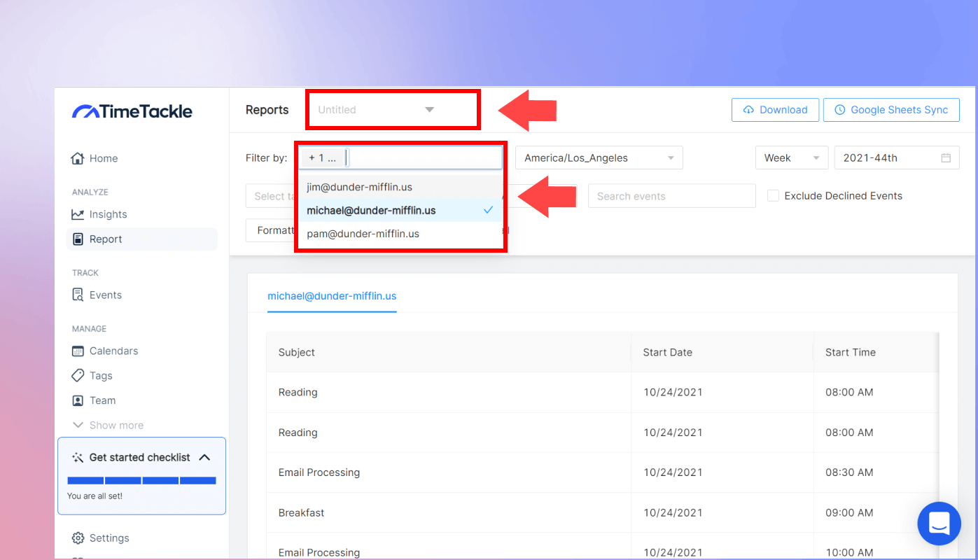Click the Insights chart icon
The height and width of the screenshot is (560, 978).
[x=78, y=214]
